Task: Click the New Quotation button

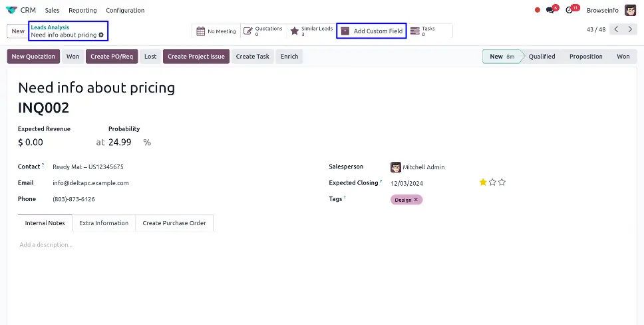Action: (x=33, y=57)
